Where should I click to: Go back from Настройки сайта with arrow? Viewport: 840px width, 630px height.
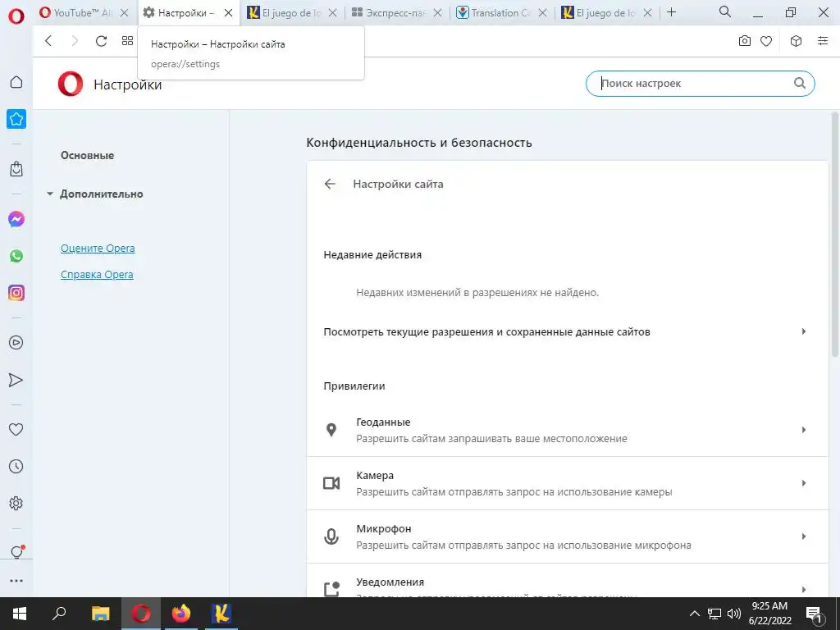330,184
